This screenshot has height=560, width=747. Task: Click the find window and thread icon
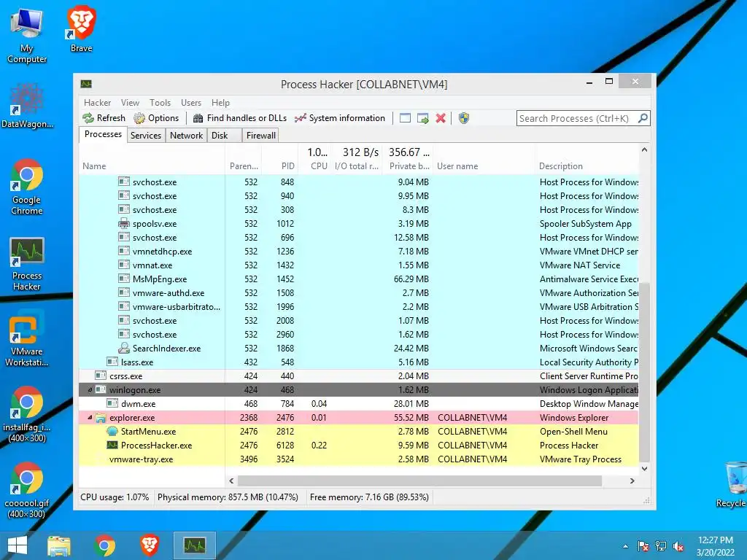422,118
